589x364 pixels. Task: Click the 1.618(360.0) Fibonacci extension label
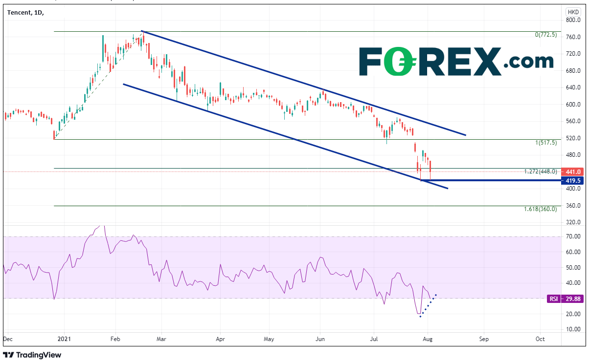tap(541, 209)
